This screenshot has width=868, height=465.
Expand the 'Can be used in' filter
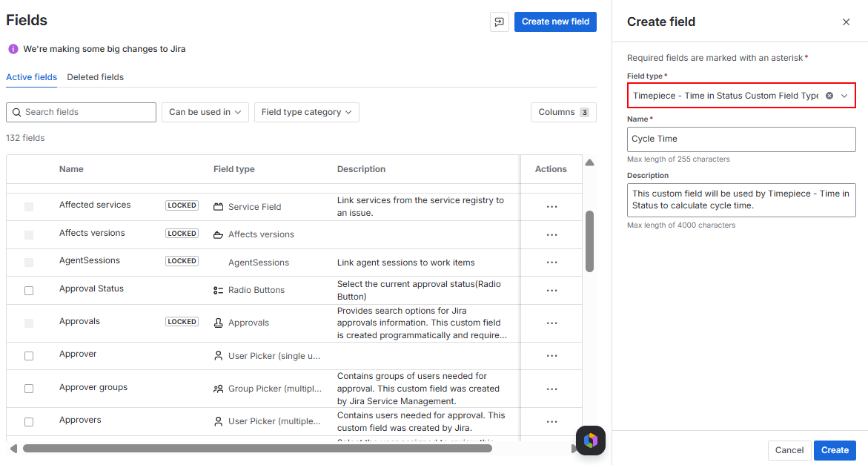coord(205,113)
